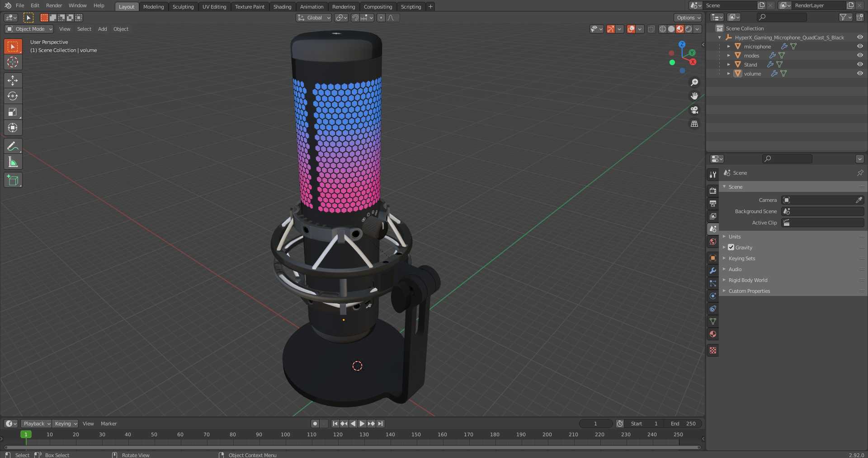Open the Particles properties tab
This screenshot has width=868, height=458.
pos(713,283)
